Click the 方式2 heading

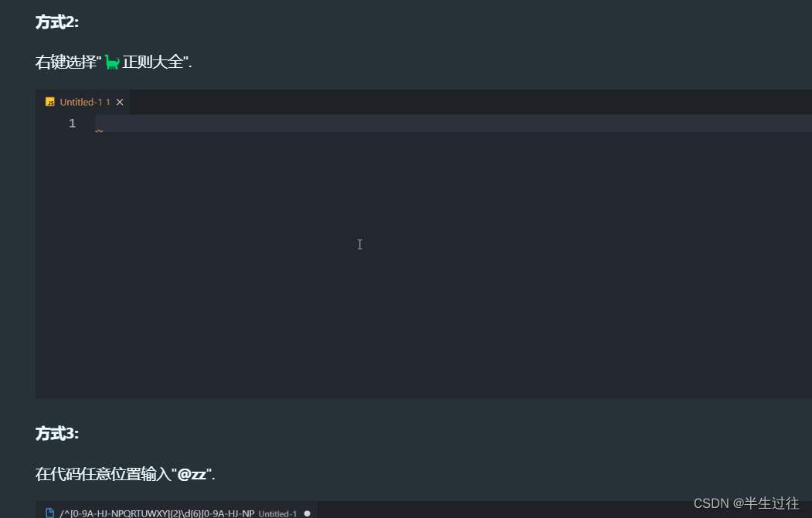pos(57,22)
